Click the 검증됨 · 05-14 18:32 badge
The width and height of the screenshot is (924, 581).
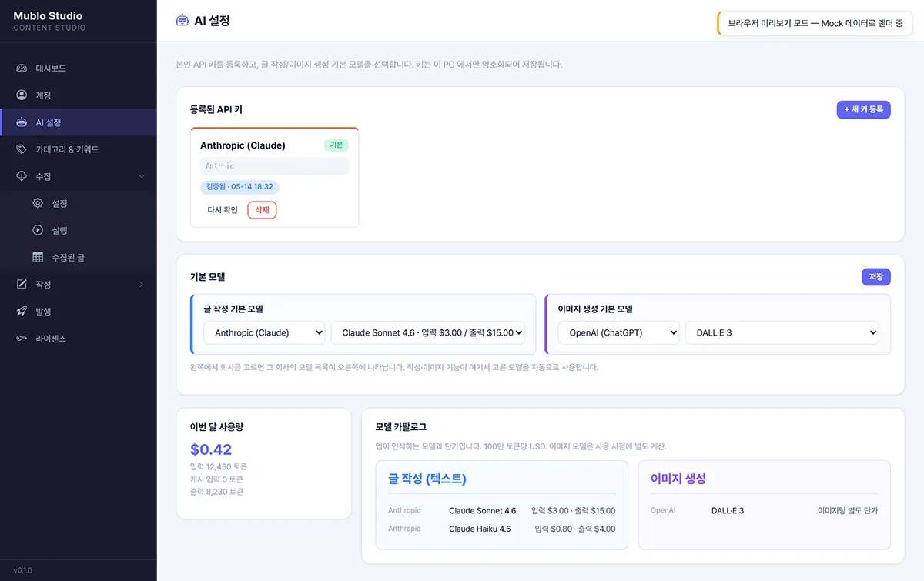[239, 186]
